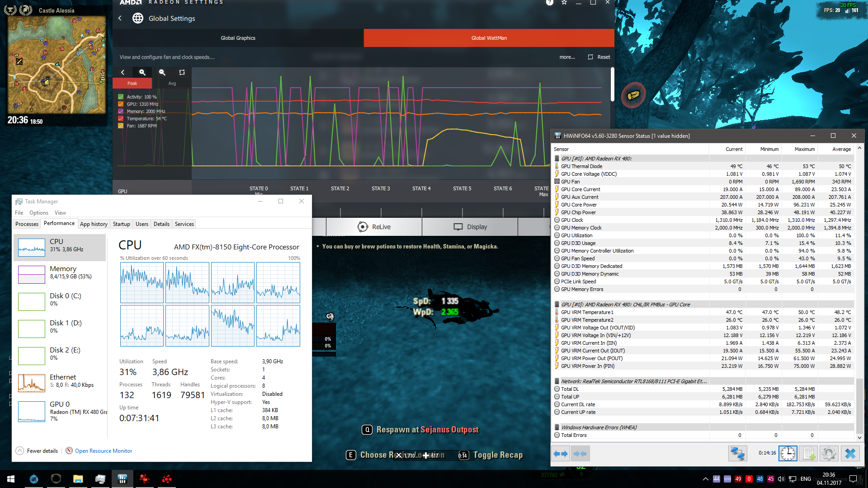The height and width of the screenshot is (488, 868).
Task: Toggle the Temperature graph checkbox
Action: click(121, 118)
